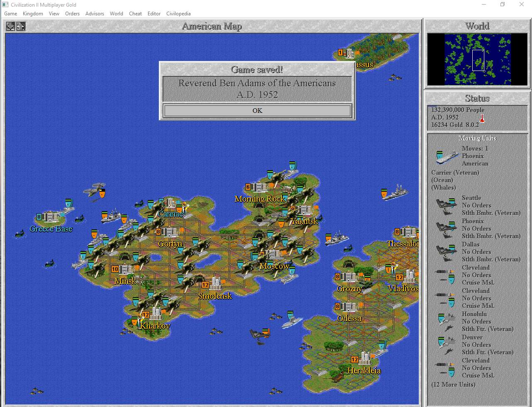This screenshot has width=532, height=407.
Task: Select the Morning Rock city icon
Action: 260,187
